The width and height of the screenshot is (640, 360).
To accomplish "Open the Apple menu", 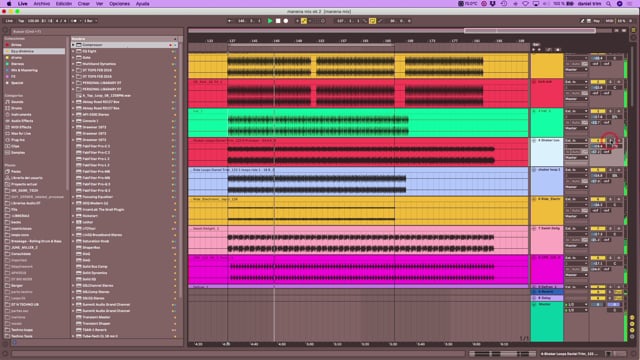I will coord(9,4).
